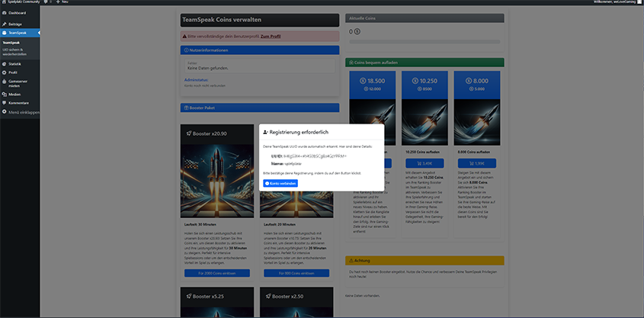The height and width of the screenshot is (318, 644).
Task: Click the 10.250 Coins aufladen title
Action: (422, 152)
